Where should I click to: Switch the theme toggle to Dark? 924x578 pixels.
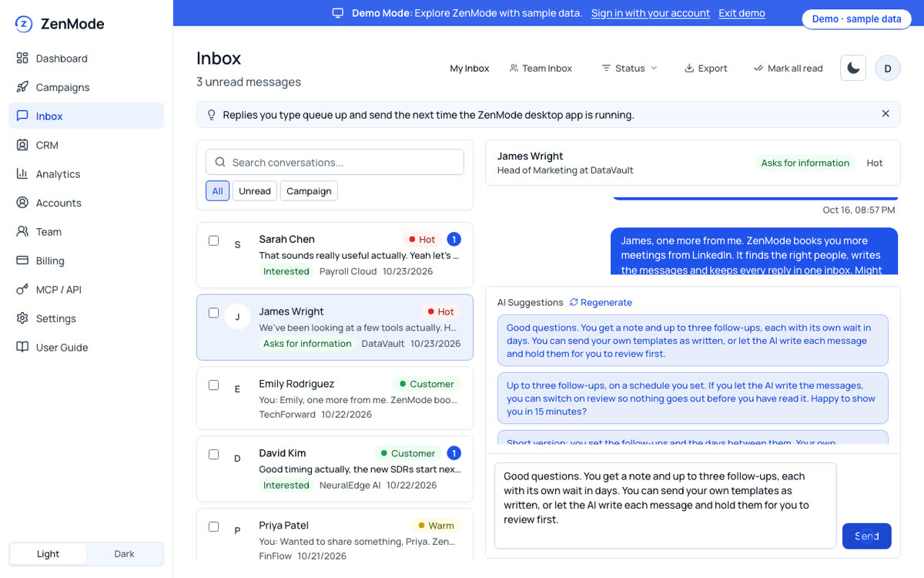[124, 554]
